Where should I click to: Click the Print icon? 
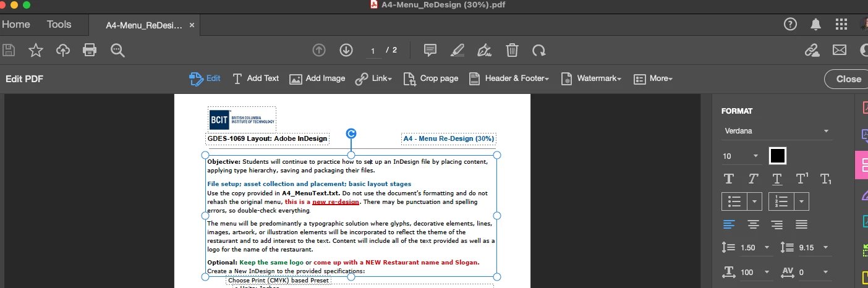tap(90, 50)
